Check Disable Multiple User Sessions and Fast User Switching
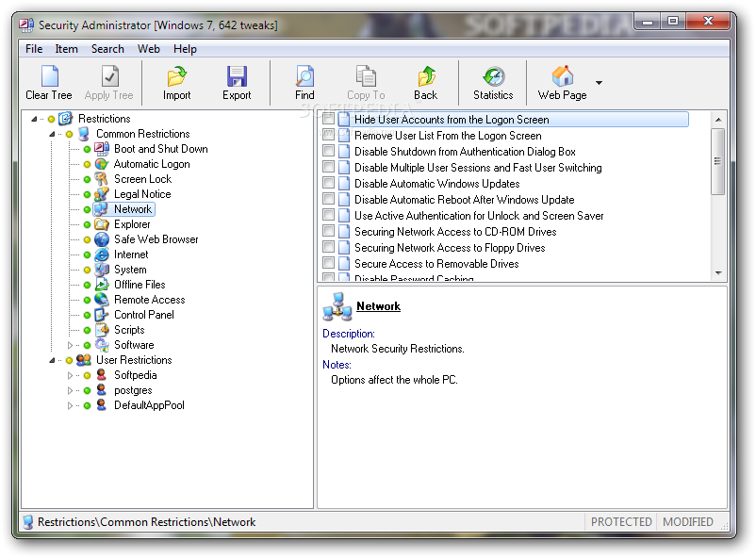The width and height of the screenshot is (756, 558). click(329, 167)
